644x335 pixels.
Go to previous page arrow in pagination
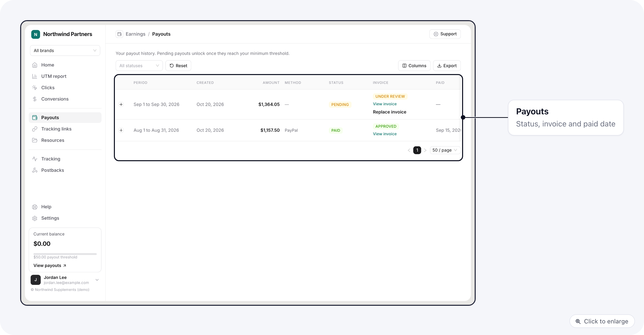click(409, 150)
